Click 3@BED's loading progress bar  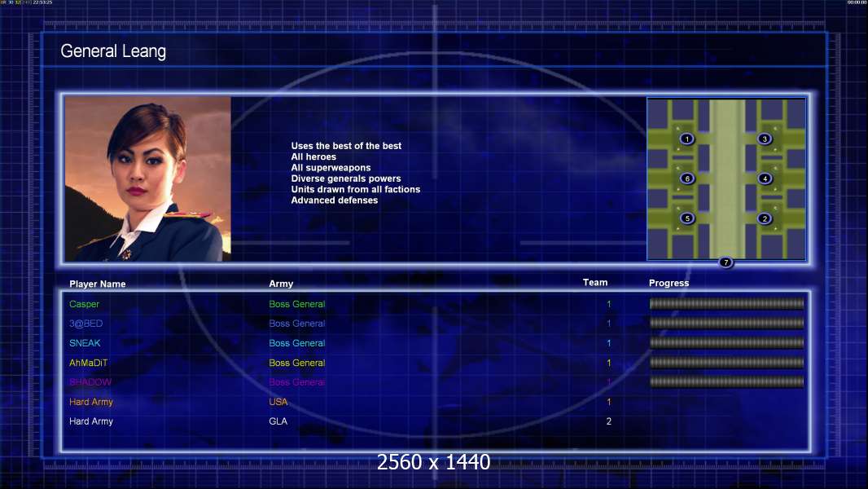click(x=726, y=323)
